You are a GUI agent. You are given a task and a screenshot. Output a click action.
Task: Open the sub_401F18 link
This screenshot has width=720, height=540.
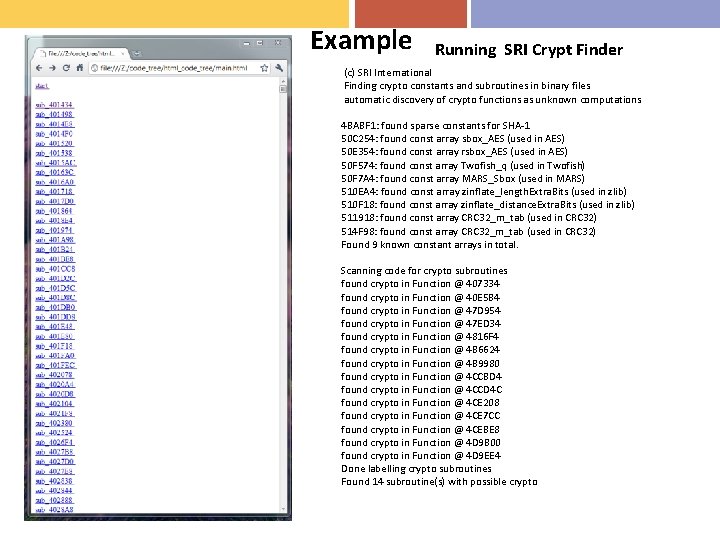pos(54,346)
